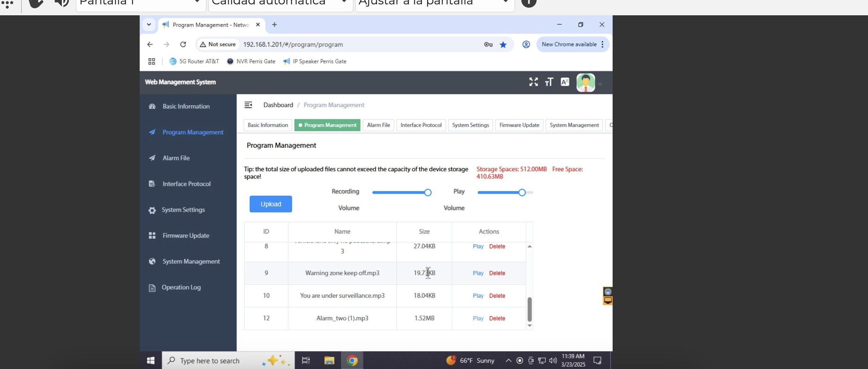Click the address bar URL

[x=293, y=44]
